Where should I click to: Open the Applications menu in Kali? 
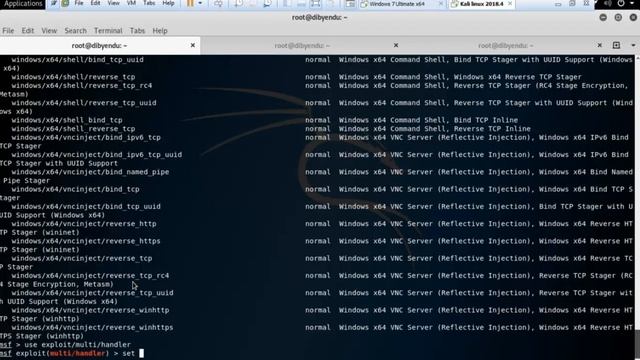click(x=22, y=4)
